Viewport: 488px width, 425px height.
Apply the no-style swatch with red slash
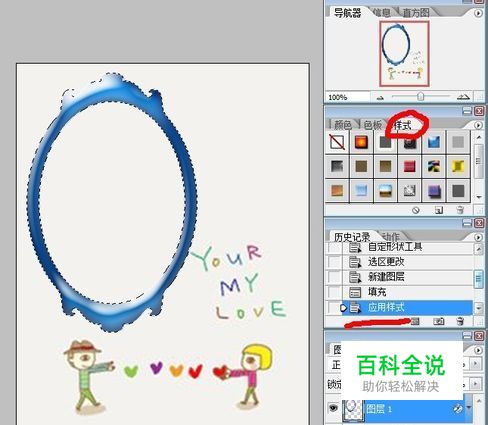[x=337, y=142]
